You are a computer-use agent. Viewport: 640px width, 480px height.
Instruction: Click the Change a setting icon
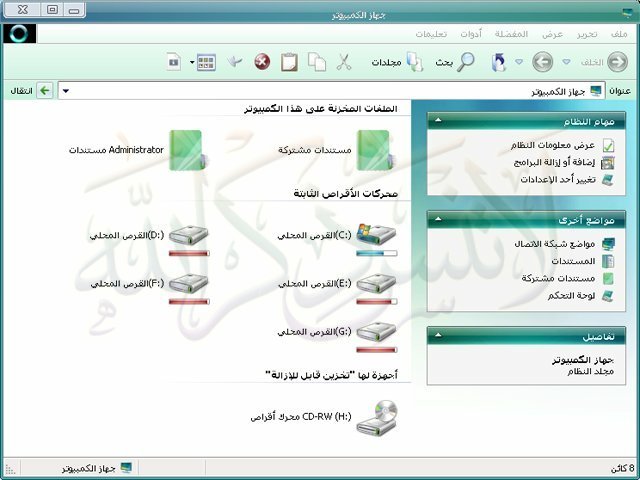(608, 180)
